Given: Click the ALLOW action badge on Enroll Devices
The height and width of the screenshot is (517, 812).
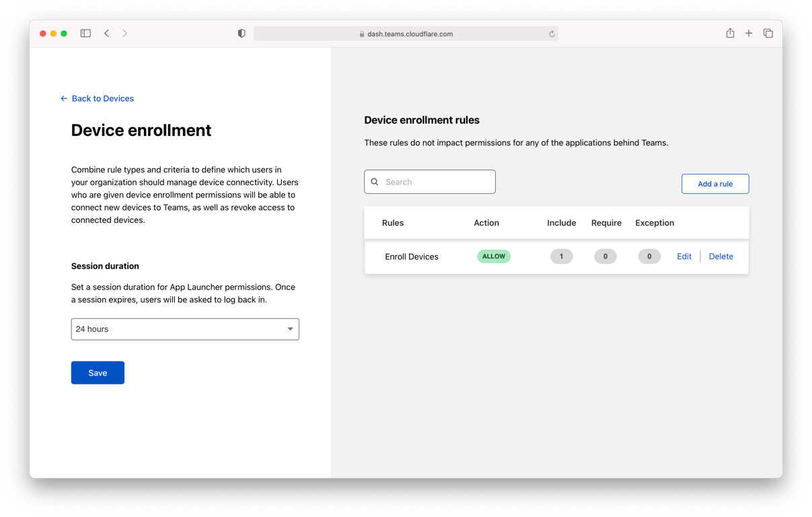Looking at the screenshot, I should 493,256.
